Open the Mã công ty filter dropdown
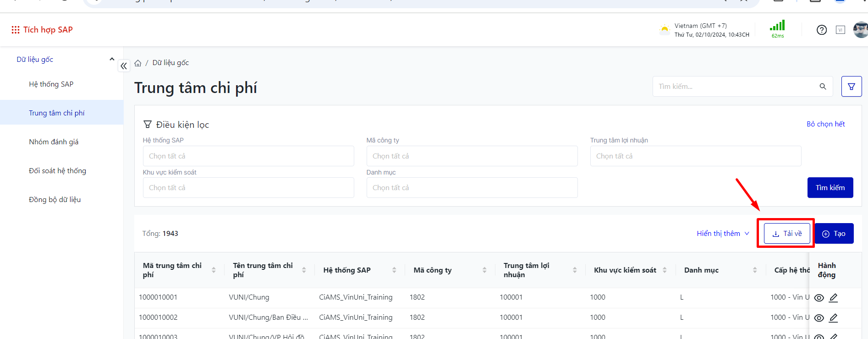Image resolution: width=868 pixels, height=339 pixels. coord(472,156)
